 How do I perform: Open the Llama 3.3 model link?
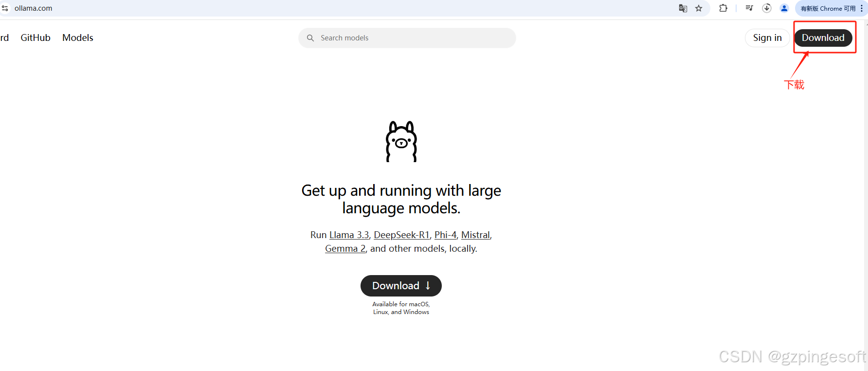click(x=349, y=235)
